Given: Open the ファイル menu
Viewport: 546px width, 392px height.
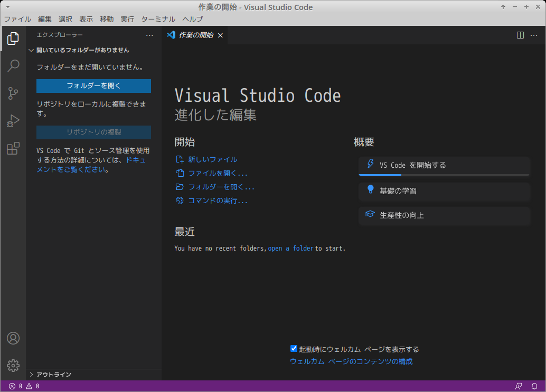Looking at the screenshot, I should [17, 19].
